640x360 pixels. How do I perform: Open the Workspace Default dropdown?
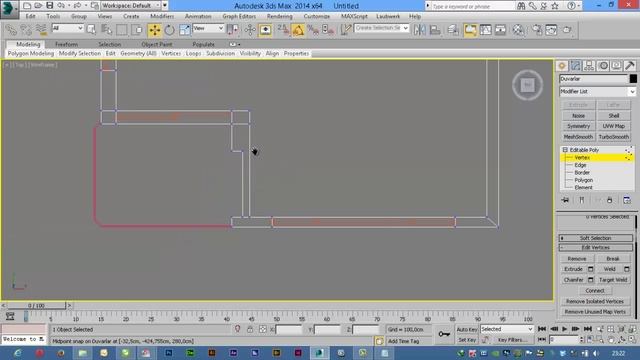(131, 6)
